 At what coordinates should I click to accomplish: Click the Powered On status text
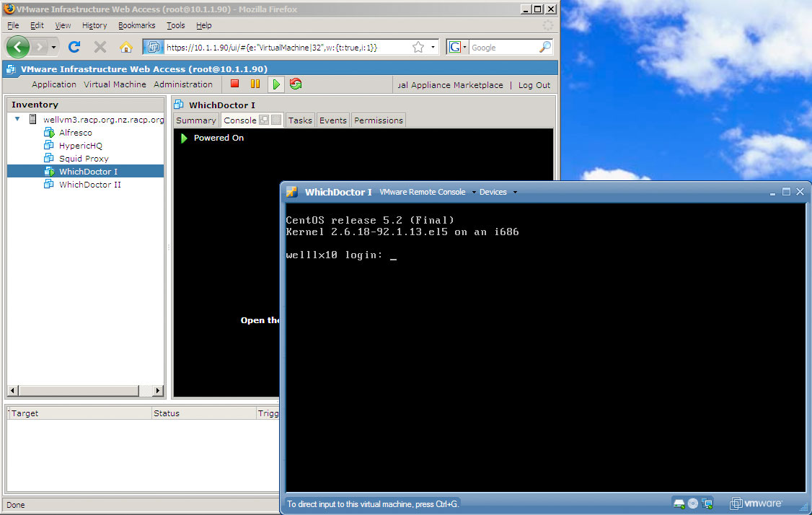pyautogui.click(x=219, y=138)
